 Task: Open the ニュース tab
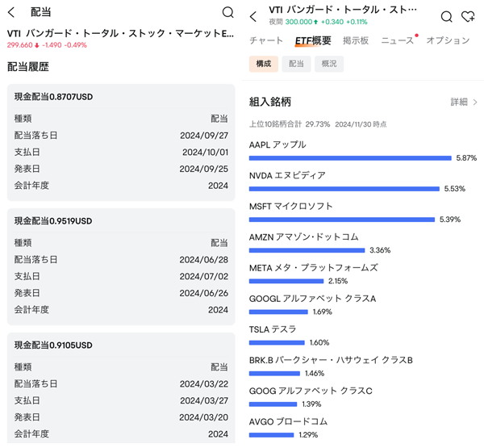point(397,40)
